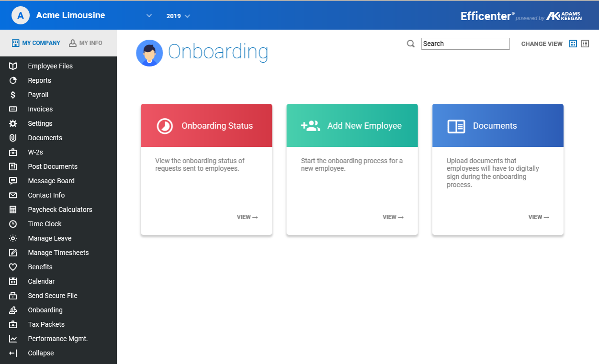Switch to list view icon
The height and width of the screenshot is (364, 599).
coord(585,44)
